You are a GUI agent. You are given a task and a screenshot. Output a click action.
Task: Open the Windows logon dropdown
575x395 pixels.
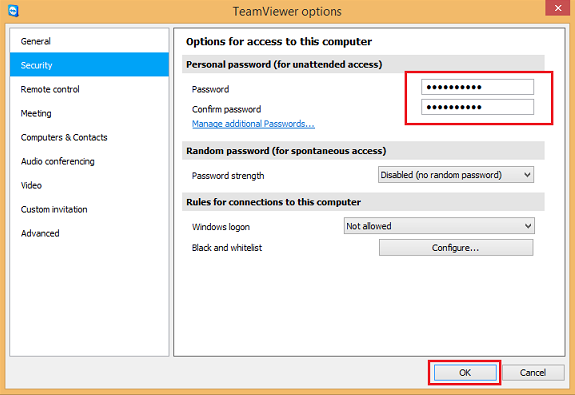click(439, 226)
